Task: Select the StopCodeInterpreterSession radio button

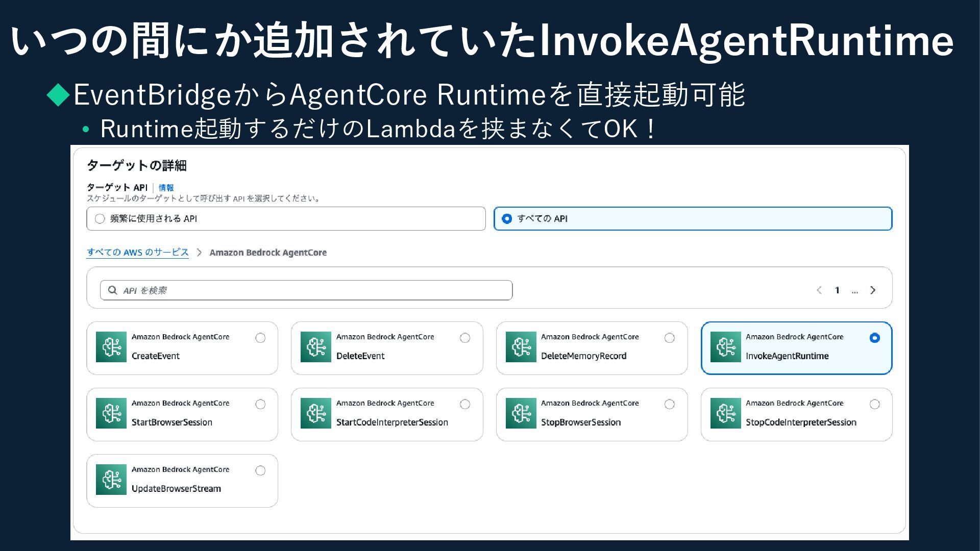Action: click(x=874, y=404)
